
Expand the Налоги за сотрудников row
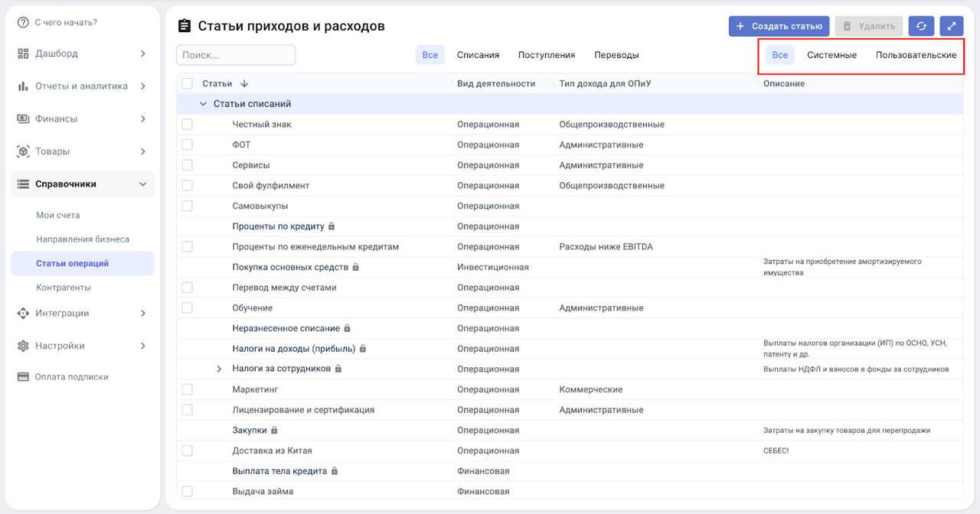coord(219,369)
